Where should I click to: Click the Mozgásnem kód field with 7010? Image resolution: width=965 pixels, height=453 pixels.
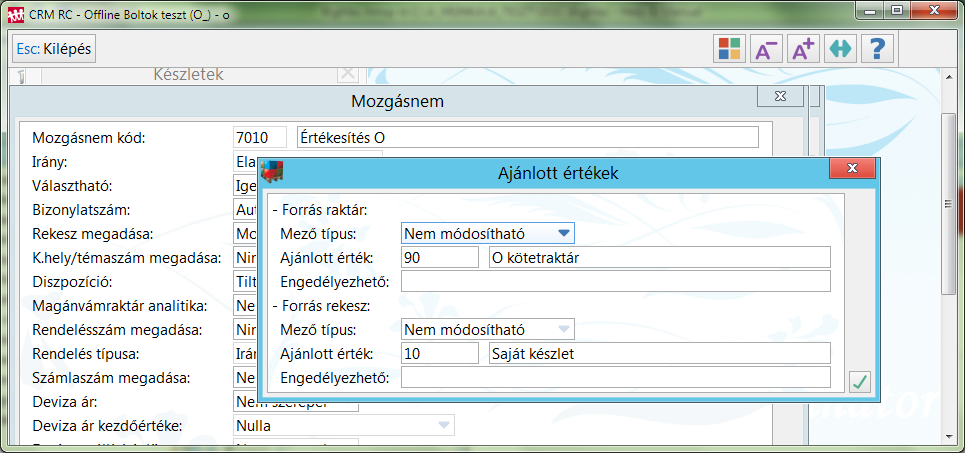[259, 137]
